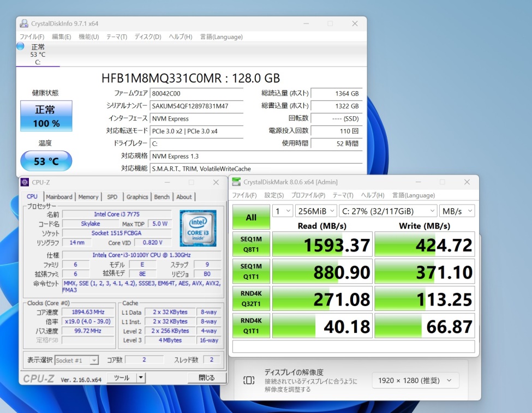Open 言語(Language) menu in CrystalDiskInfo
This screenshot has width=532, height=413.
pos(222,37)
